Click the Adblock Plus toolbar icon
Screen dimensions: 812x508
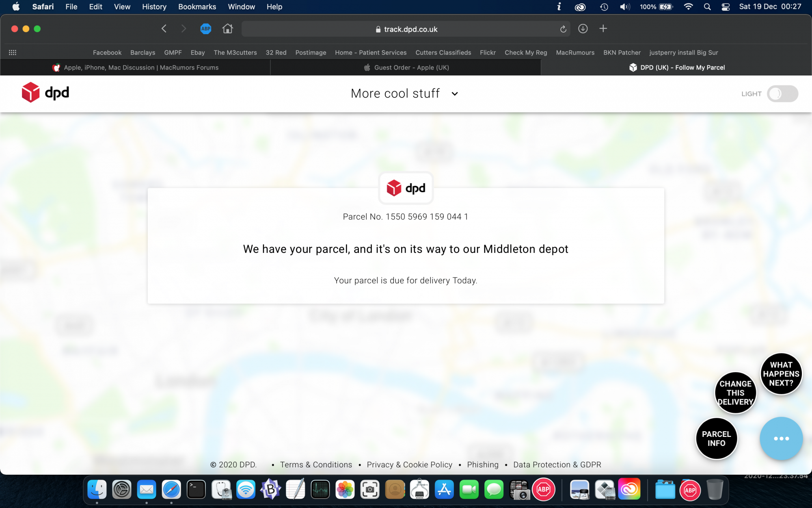(206, 29)
